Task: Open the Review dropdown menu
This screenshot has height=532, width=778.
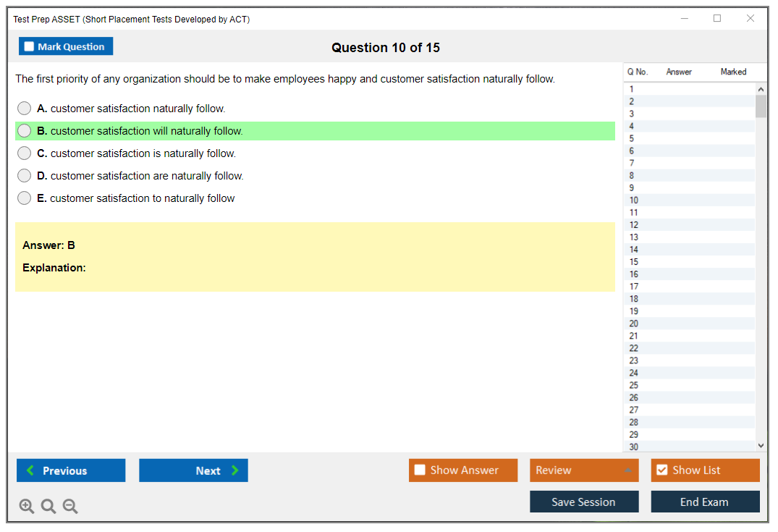Action: pos(583,470)
